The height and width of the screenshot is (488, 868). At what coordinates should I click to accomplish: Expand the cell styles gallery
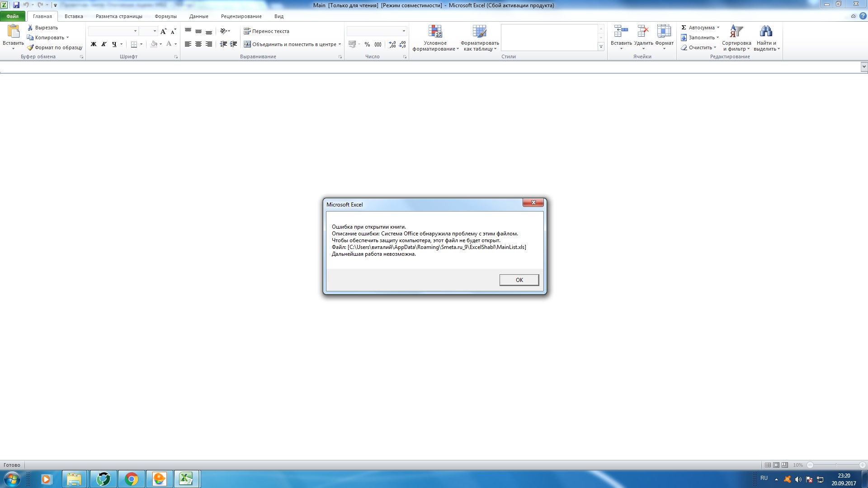click(x=601, y=47)
